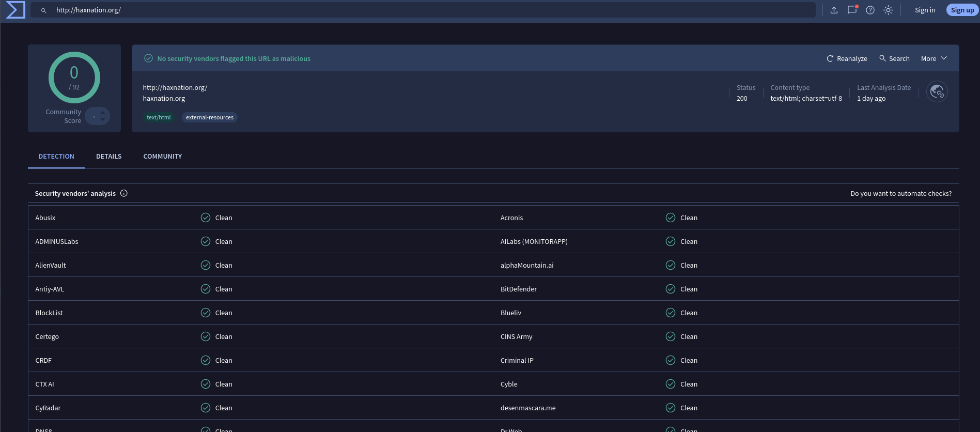Image resolution: width=980 pixels, height=432 pixels.
Task: Toggle the light/dark theme sun icon
Action: pyautogui.click(x=888, y=10)
